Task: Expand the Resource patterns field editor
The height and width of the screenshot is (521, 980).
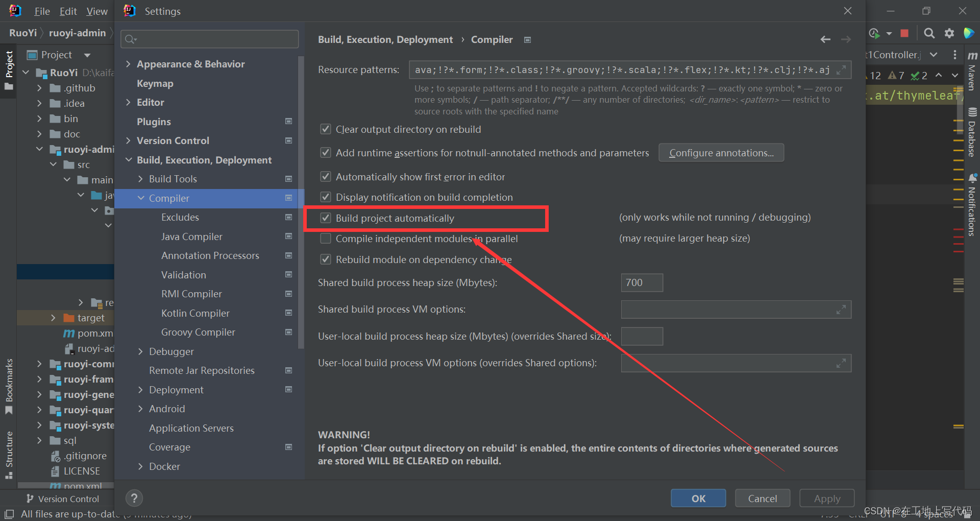Action: pos(841,70)
